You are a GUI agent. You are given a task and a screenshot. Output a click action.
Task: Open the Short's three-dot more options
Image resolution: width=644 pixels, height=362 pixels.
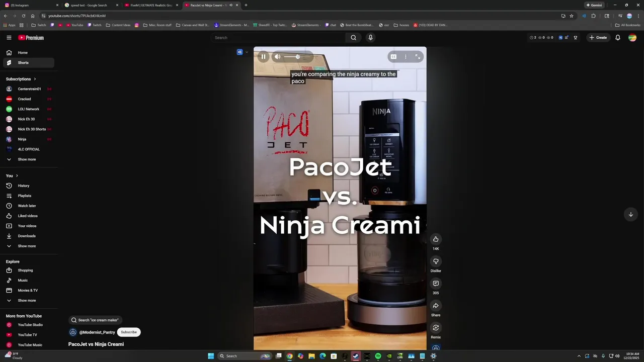pyautogui.click(x=406, y=57)
